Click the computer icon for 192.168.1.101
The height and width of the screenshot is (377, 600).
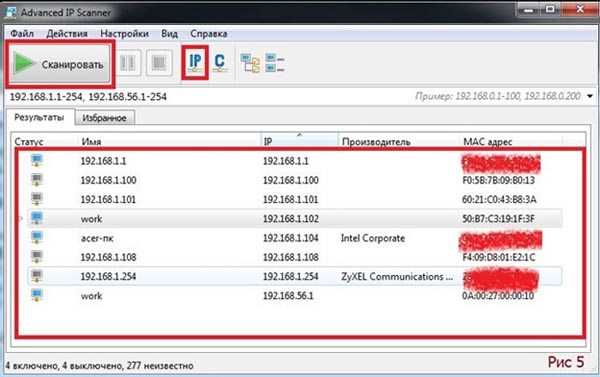37,199
